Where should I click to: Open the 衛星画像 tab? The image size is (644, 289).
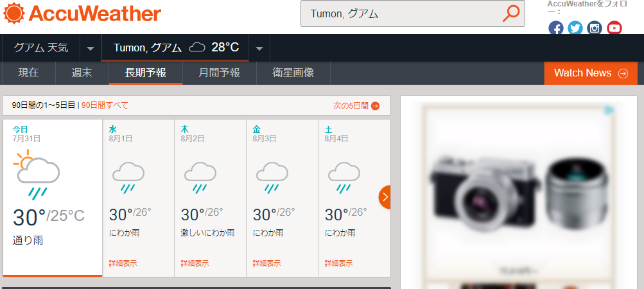coord(293,73)
